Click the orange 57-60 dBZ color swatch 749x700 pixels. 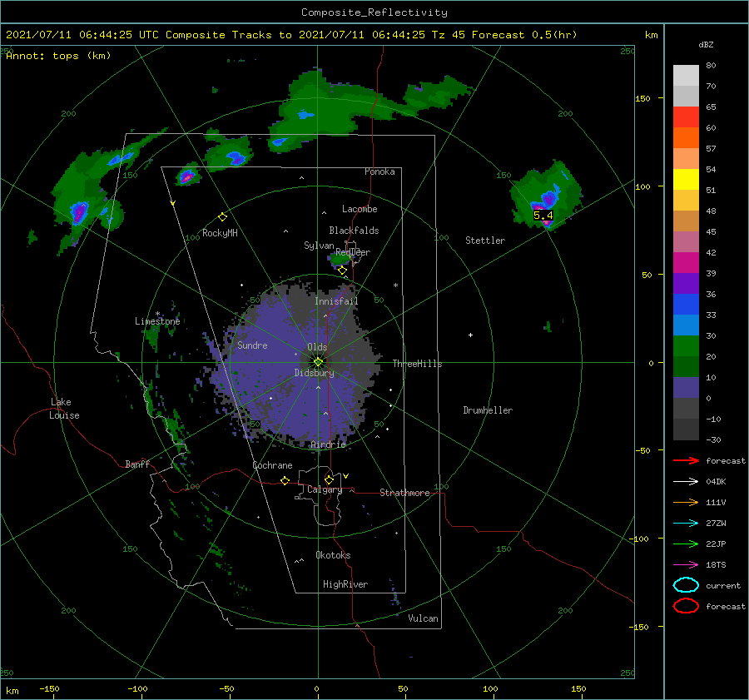point(686,138)
